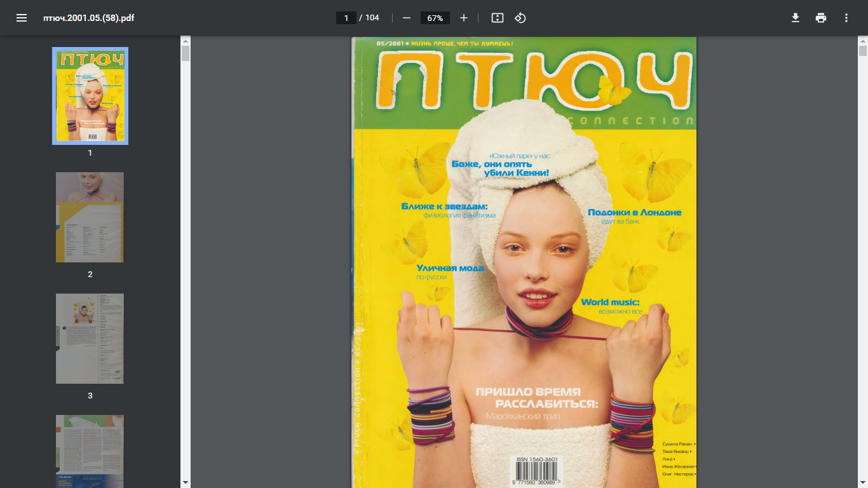Screen dimensions: 868x488
Task: Click cover text 'Уличная мода'
Action: coord(450,268)
